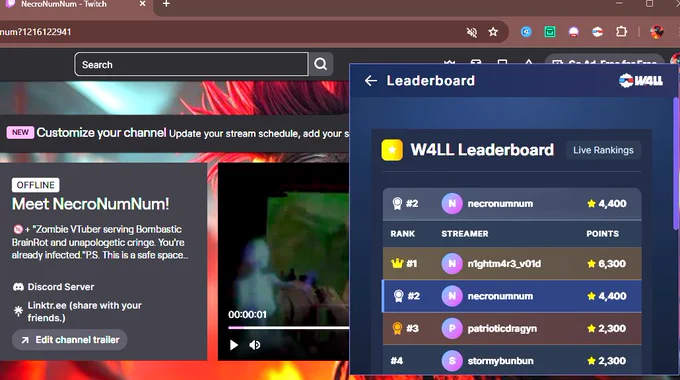Click the blue circular extension icon
680x380 pixels.
pos(526,32)
